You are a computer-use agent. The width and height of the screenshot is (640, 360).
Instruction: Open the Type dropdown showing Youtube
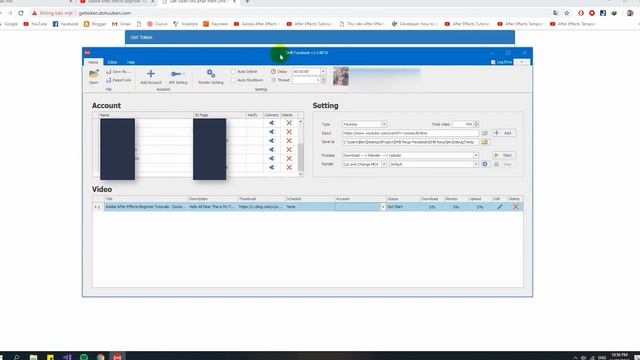384,124
